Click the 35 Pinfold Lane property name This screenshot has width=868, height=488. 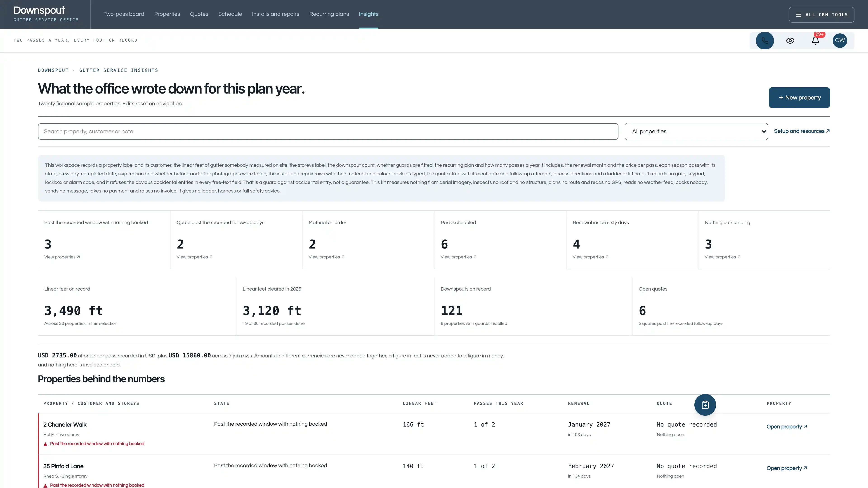[x=63, y=466]
